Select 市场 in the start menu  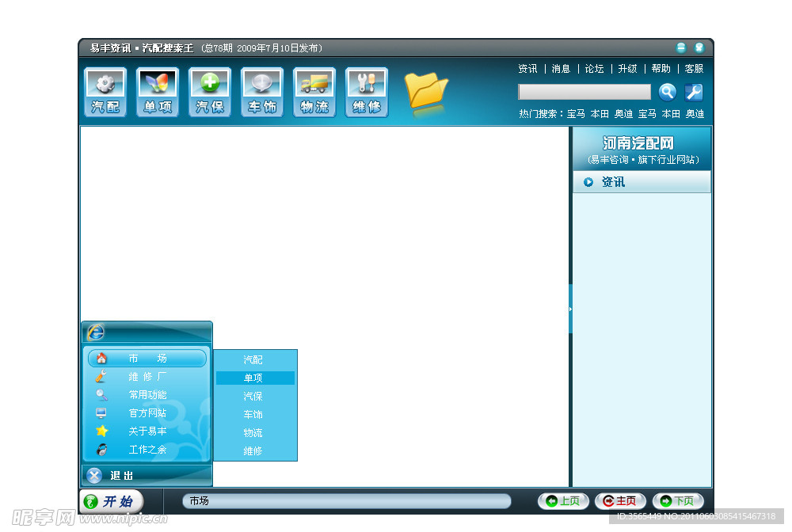click(x=147, y=359)
